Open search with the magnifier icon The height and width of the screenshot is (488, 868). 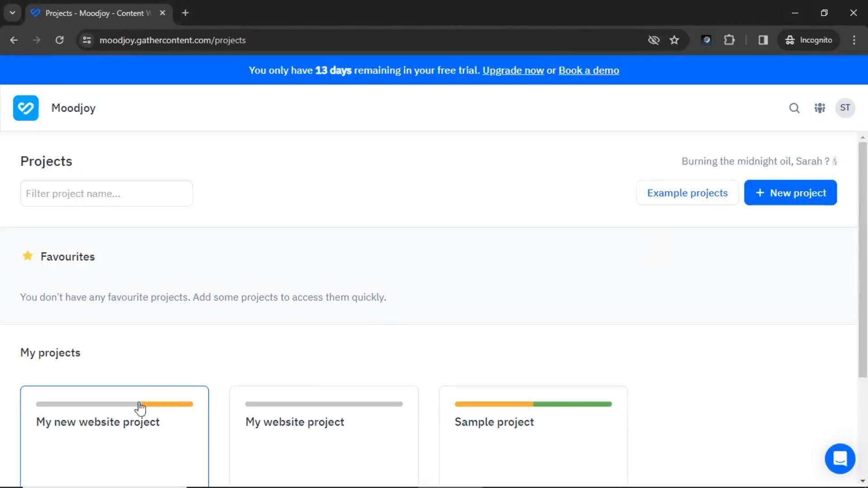pyautogui.click(x=794, y=108)
